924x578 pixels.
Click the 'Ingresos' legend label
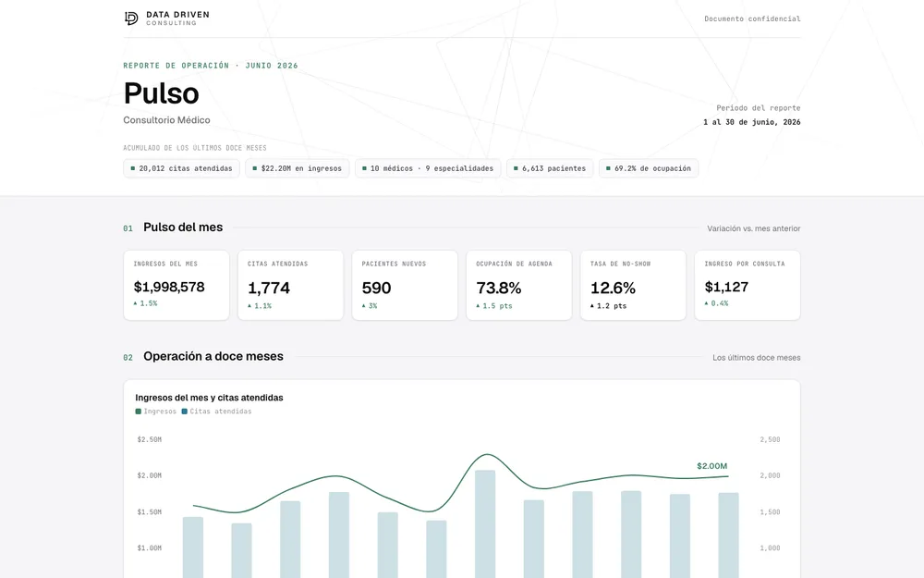[160, 412]
